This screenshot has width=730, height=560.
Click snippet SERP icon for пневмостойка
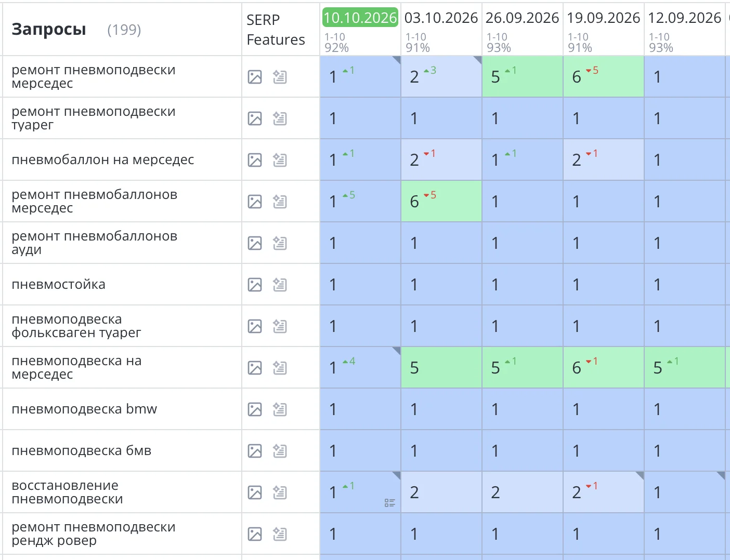[280, 285]
